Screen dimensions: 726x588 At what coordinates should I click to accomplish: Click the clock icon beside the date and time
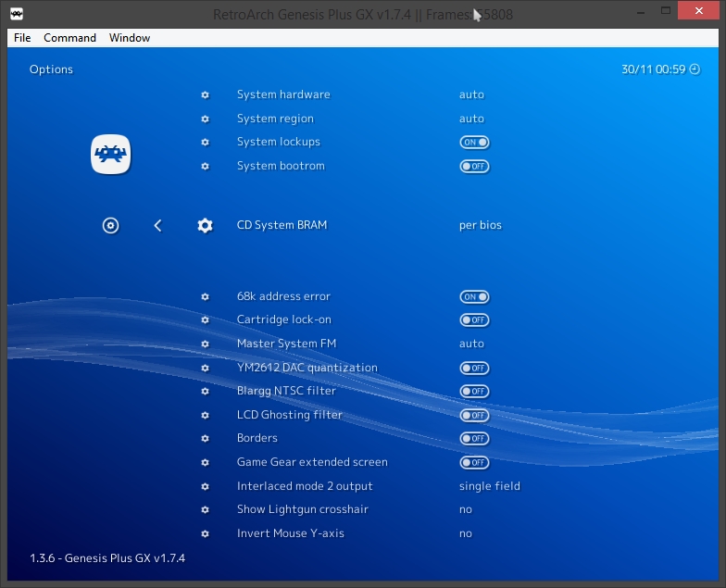point(695,69)
